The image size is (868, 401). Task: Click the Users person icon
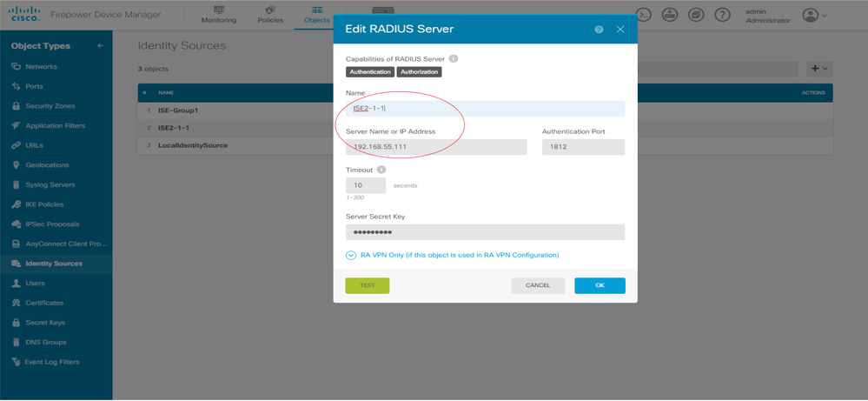point(16,283)
